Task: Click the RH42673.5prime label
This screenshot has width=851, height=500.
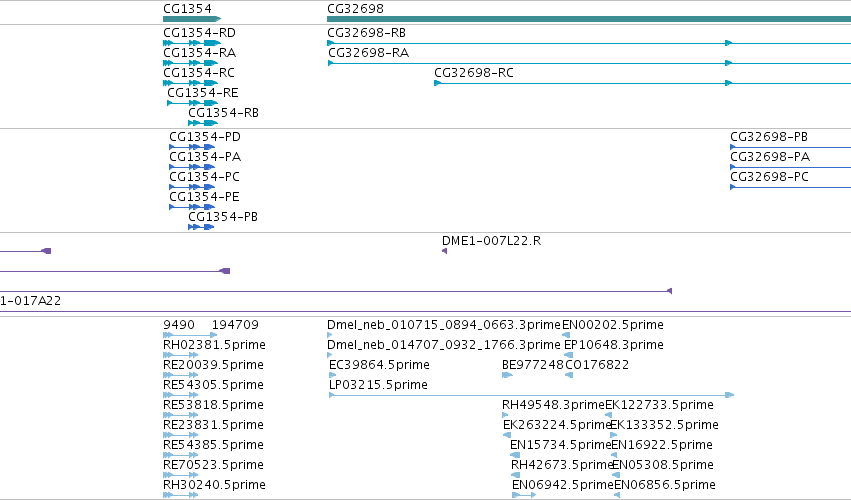Action: pyautogui.click(x=562, y=466)
